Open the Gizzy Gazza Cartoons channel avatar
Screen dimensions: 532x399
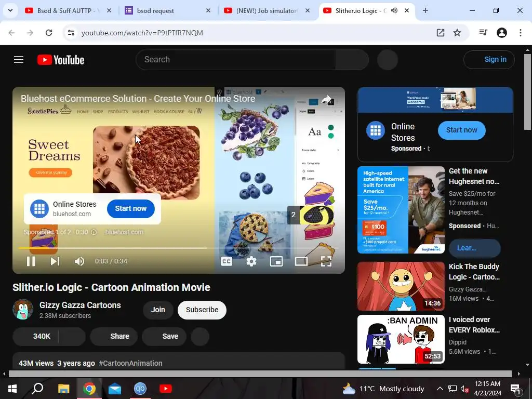click(23, 310)
